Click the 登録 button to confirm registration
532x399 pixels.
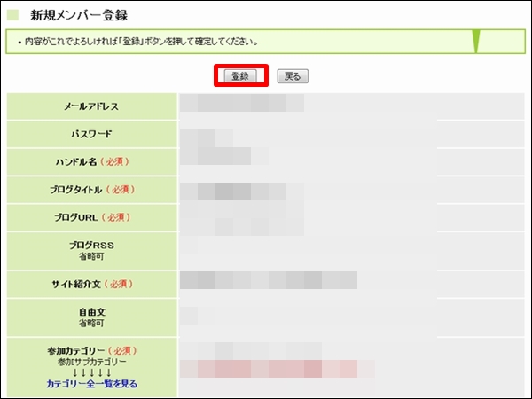(240, 76)
